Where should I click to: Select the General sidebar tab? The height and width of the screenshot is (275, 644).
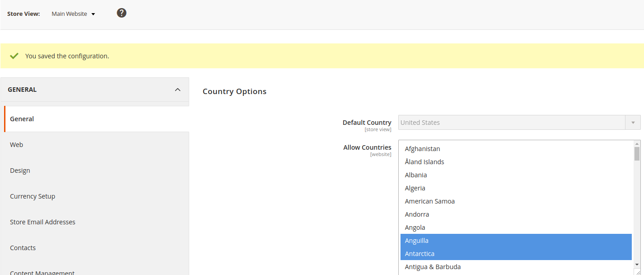(22, 119)
